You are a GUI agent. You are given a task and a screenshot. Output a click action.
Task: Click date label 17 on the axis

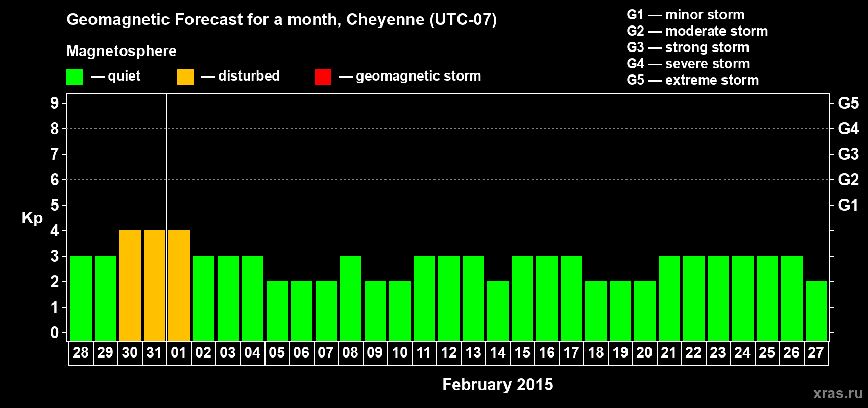tap(571, 352)
